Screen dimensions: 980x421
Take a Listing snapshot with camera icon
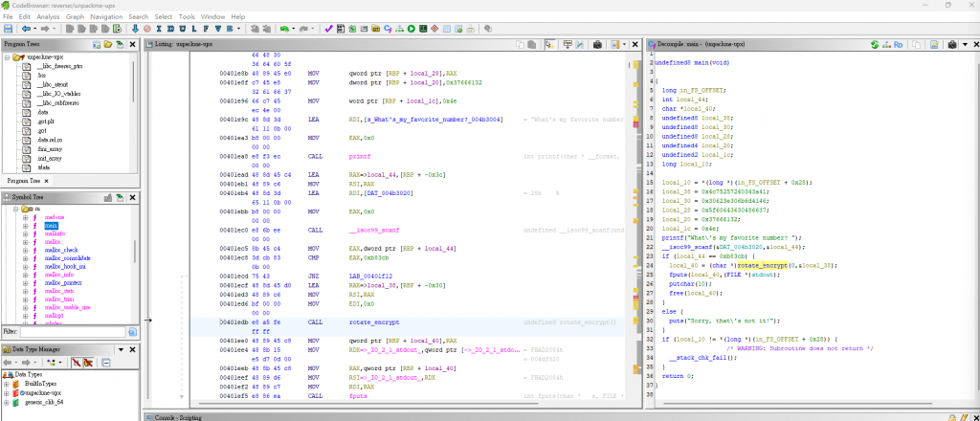pyautogui.click(x=598, y=45)
